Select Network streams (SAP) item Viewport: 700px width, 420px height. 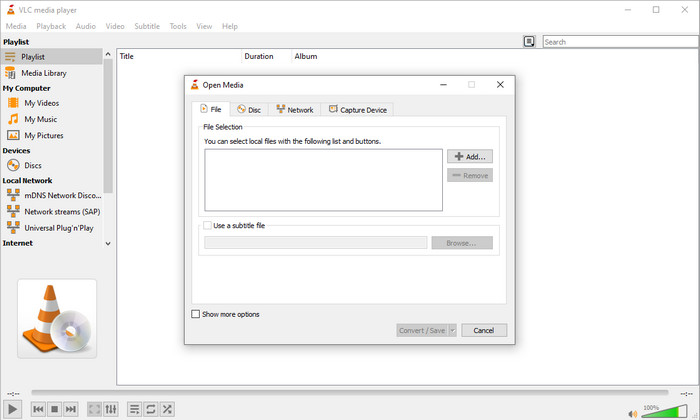[x=52, y=212]
